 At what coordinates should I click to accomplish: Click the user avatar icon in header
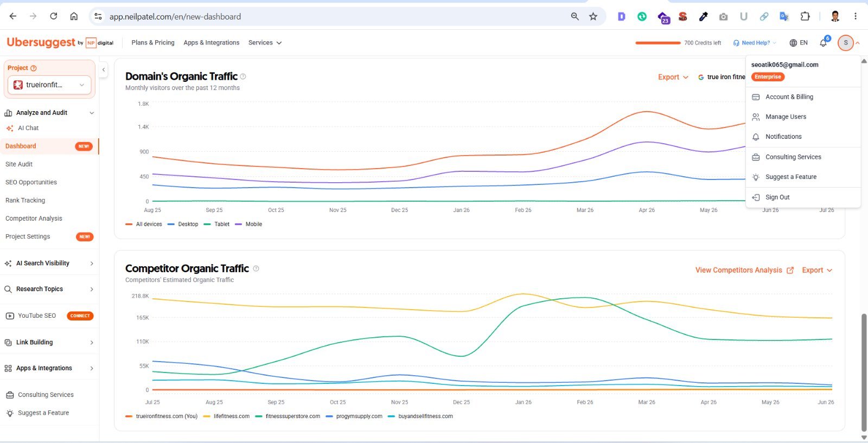pyautogui.click(x=845, y=43)
